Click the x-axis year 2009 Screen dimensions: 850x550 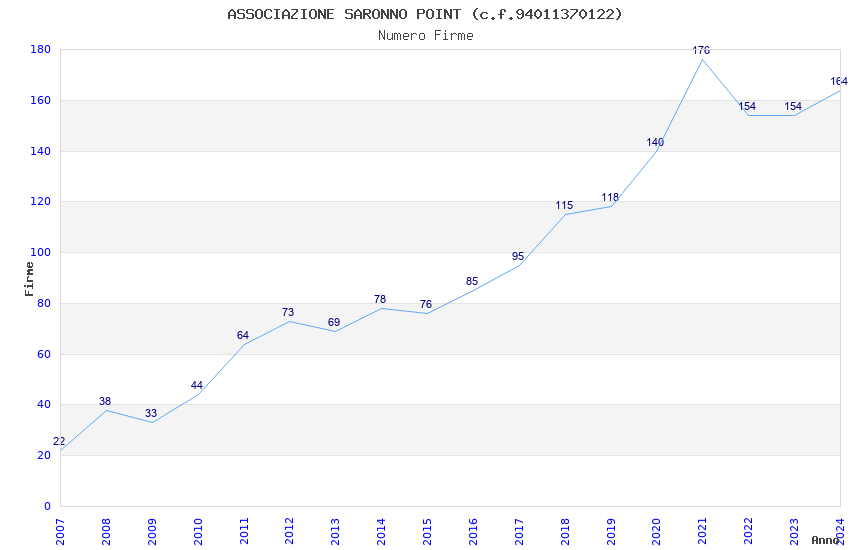(x=152, y=531)
